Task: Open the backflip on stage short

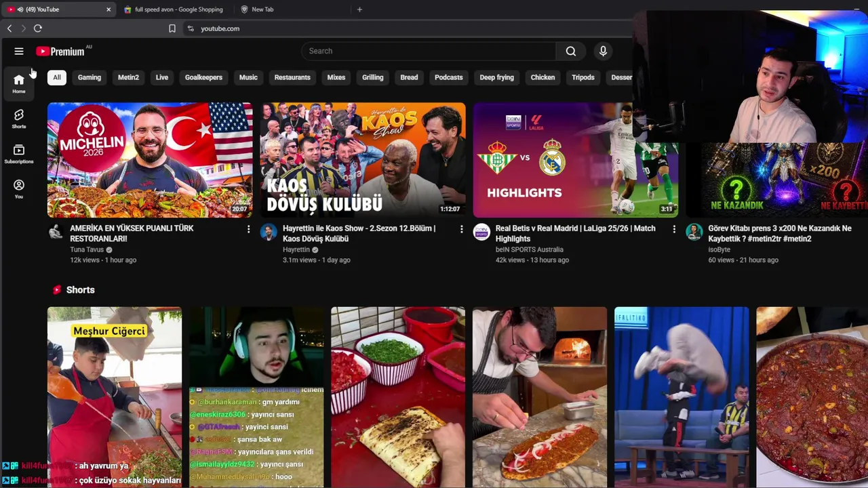Action: point(682,397)
